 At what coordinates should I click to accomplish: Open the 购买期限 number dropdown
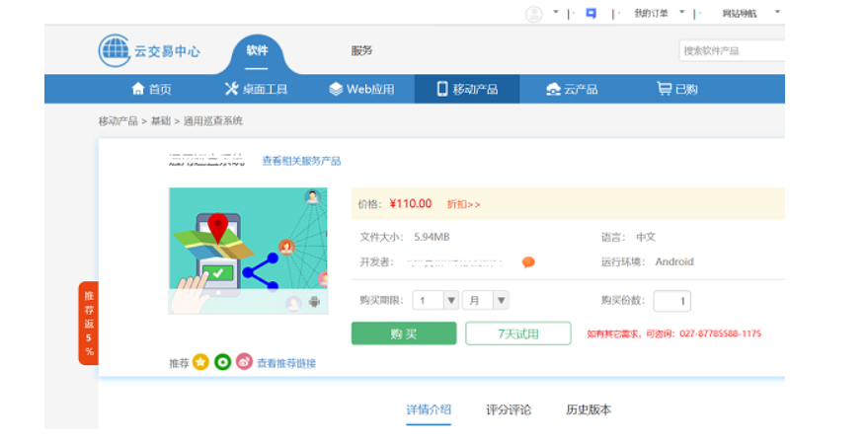pos(435,300)
